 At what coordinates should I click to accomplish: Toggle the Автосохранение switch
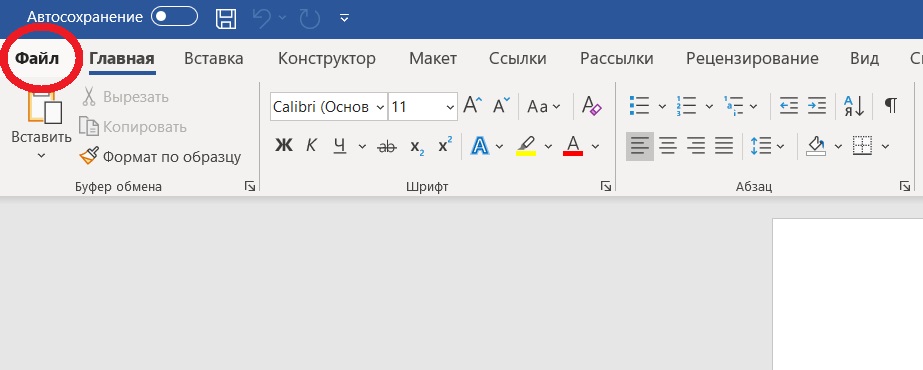pyautogui.click(x=174, y=16)
